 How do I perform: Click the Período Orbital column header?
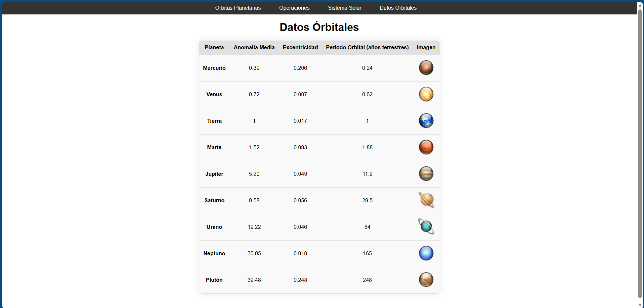[x=367, y=48]
